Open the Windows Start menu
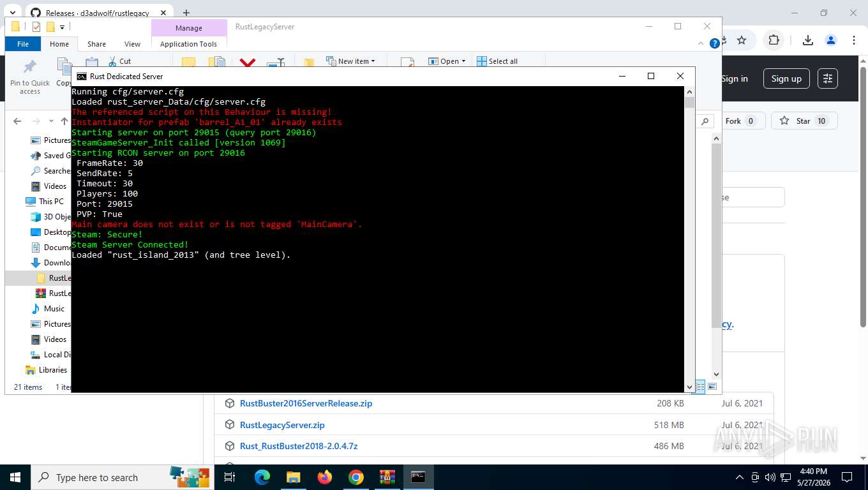The width and height of the screenshot is (868, 490). click(15, 477)
